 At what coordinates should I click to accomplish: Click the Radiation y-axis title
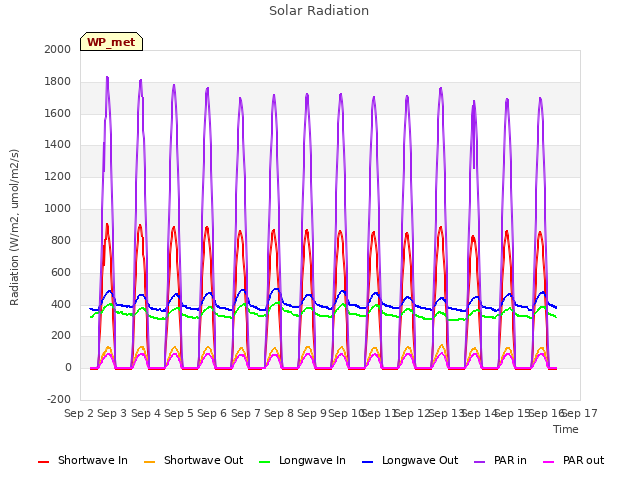14,227
